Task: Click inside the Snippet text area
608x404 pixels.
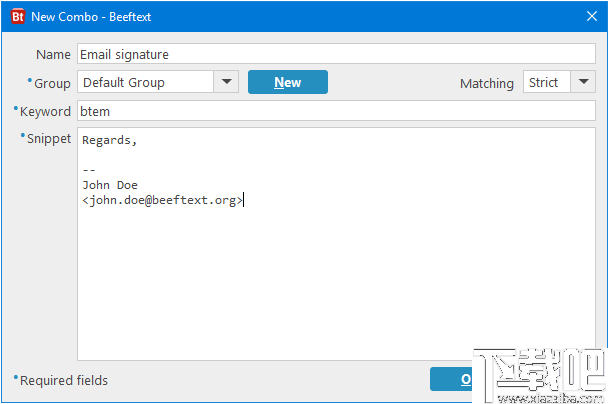Action: (336, 244)
